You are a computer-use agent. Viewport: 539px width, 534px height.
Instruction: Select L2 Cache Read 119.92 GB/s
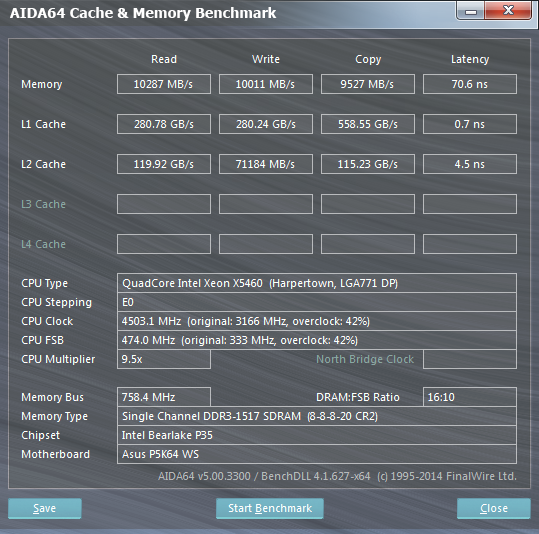coord(164,164)
